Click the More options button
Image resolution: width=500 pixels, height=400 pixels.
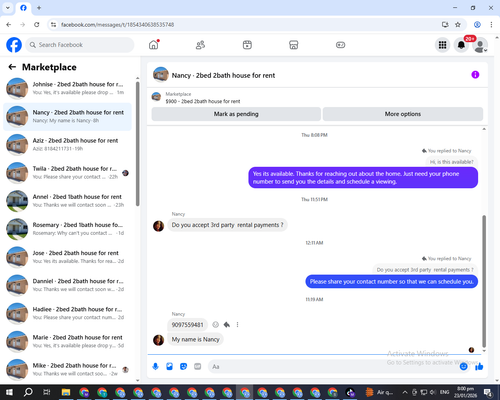coord(403,114)
